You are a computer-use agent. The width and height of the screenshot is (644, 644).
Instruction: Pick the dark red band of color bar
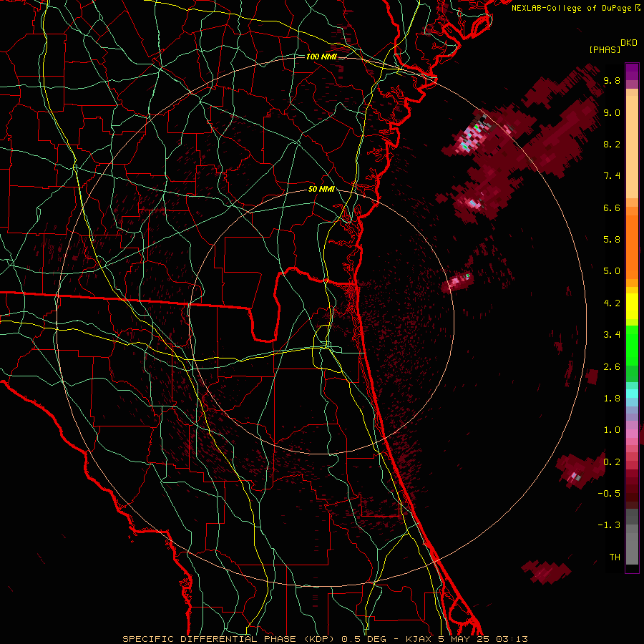click(x=632, y=489)
